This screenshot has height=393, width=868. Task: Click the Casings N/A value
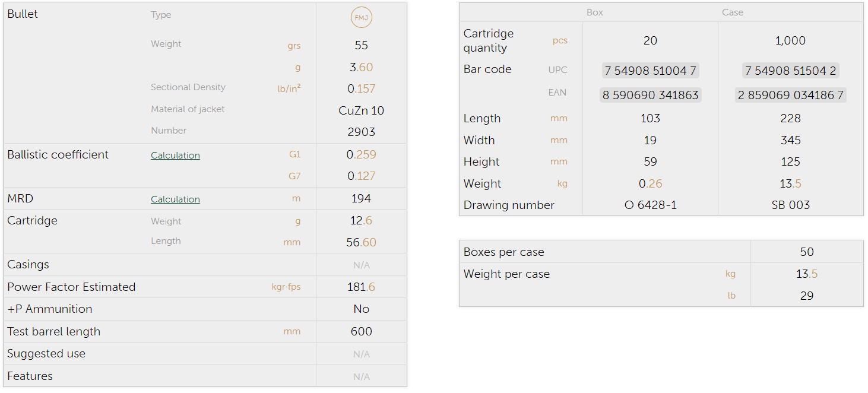pos(361,265)
